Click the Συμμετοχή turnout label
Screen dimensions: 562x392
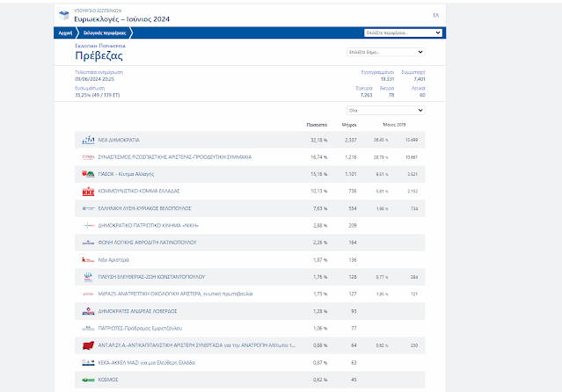pos(413,72)
